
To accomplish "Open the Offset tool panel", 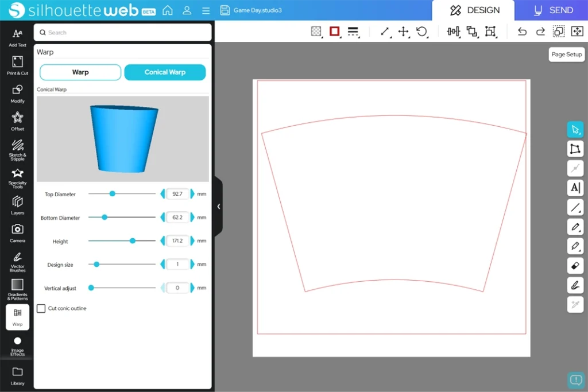I will coord(17,121).
